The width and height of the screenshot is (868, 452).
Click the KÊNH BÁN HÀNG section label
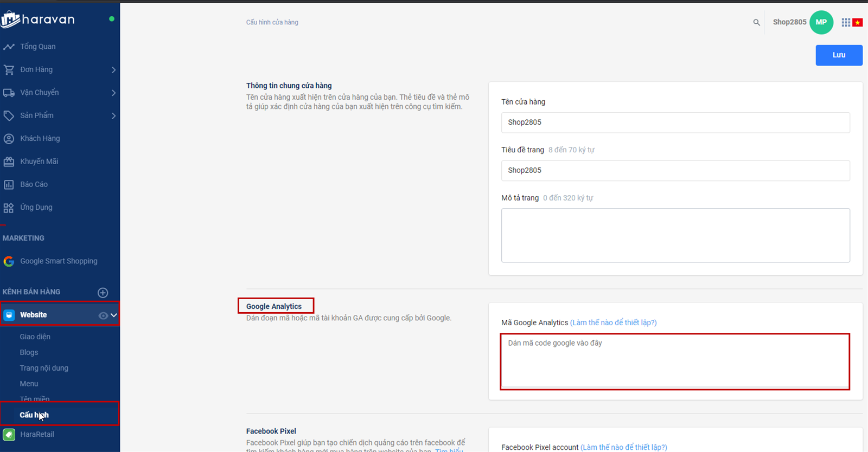tap(31, 292)
